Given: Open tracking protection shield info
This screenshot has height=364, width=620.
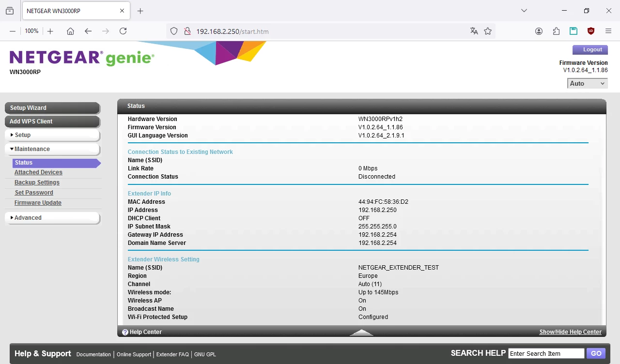Looking at the screenshot, I should click(174, 31).
